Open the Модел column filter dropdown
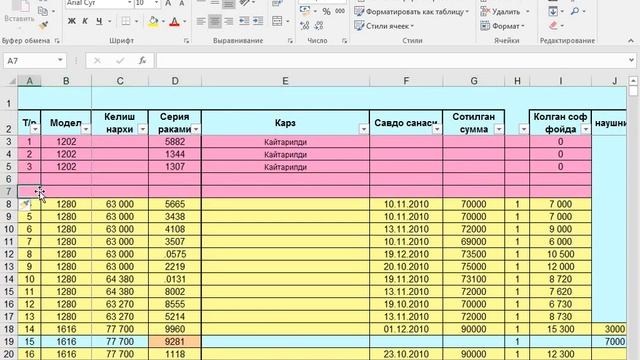 (86, 129)
